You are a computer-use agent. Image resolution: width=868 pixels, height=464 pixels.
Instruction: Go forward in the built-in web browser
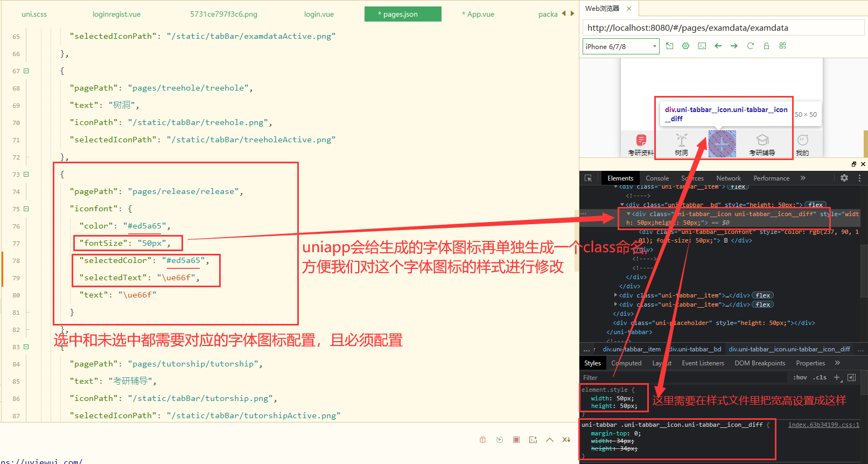(x=734, y=46)
